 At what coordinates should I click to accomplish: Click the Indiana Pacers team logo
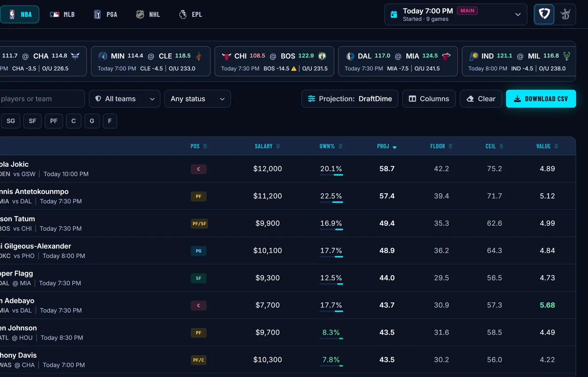pos(474,56)
